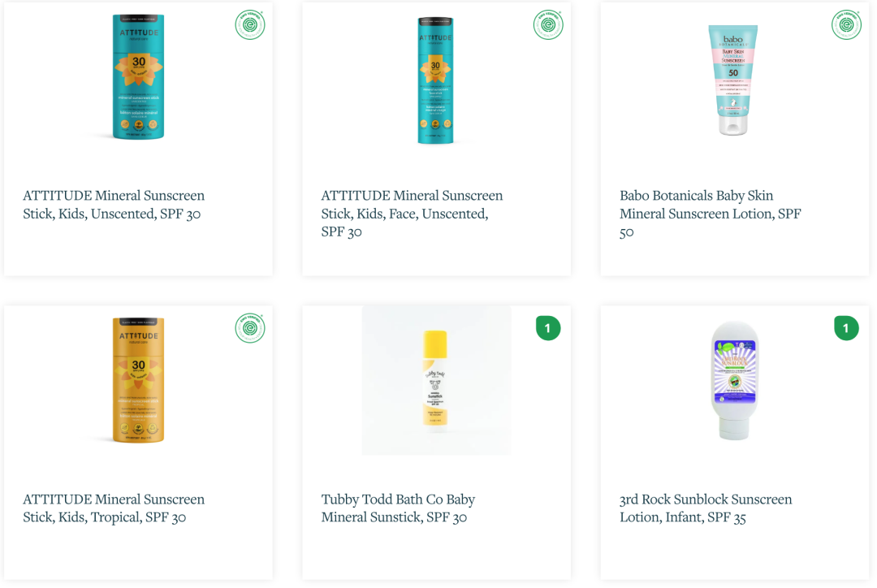Open ATTITUDE Sunscreen Stick, Kids, Tropical title
This screenshot has width=877, height=588.
click(114, 508)
